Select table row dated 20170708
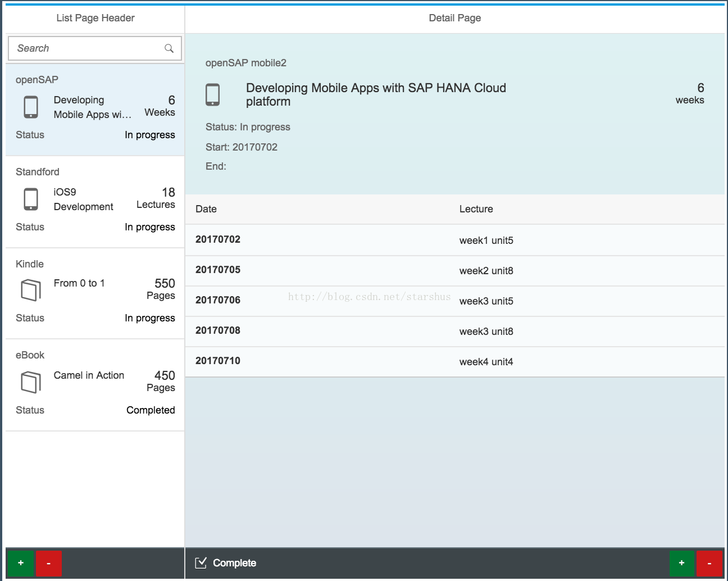Viewport: 728px width, 581px height. 454,331
